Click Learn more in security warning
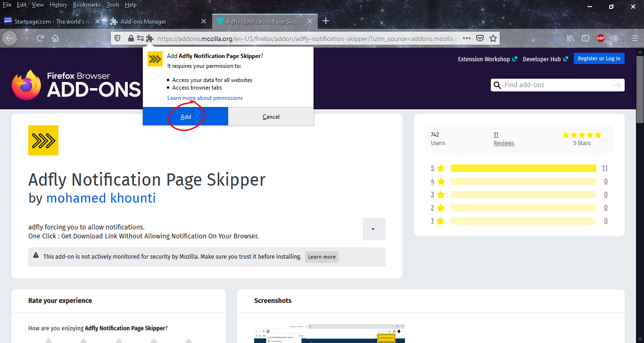 pos(322,257)
